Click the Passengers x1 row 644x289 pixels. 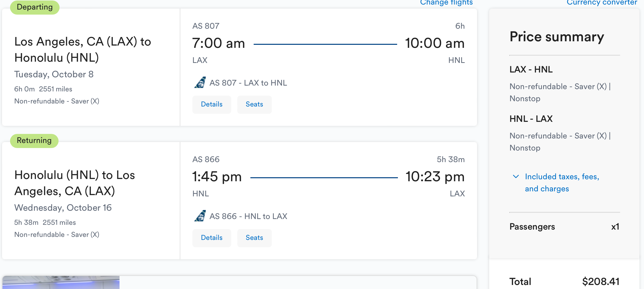point(564,227)
